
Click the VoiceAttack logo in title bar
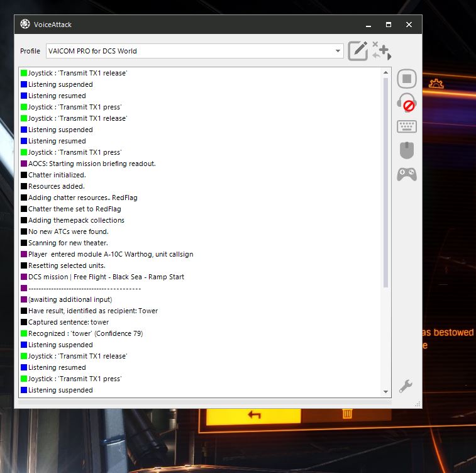25,24
